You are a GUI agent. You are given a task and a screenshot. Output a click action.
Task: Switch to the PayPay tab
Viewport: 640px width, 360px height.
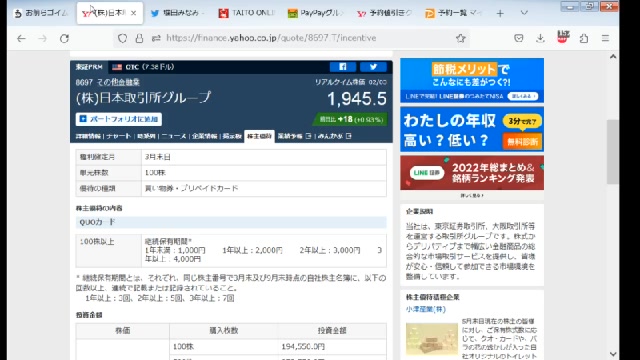pyautogui.click(x=315, y=13)
